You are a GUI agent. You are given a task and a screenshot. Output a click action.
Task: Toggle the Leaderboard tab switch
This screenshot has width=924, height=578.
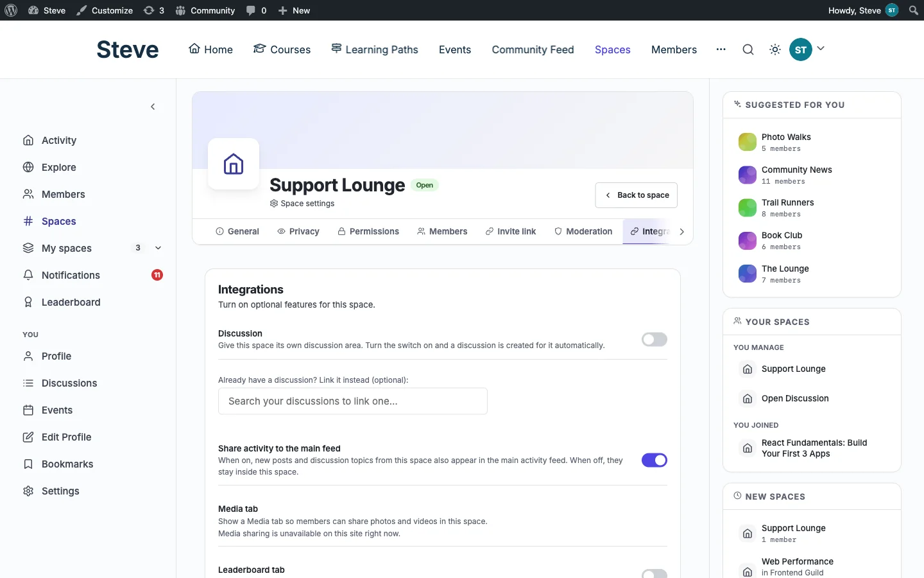[654, 574]
